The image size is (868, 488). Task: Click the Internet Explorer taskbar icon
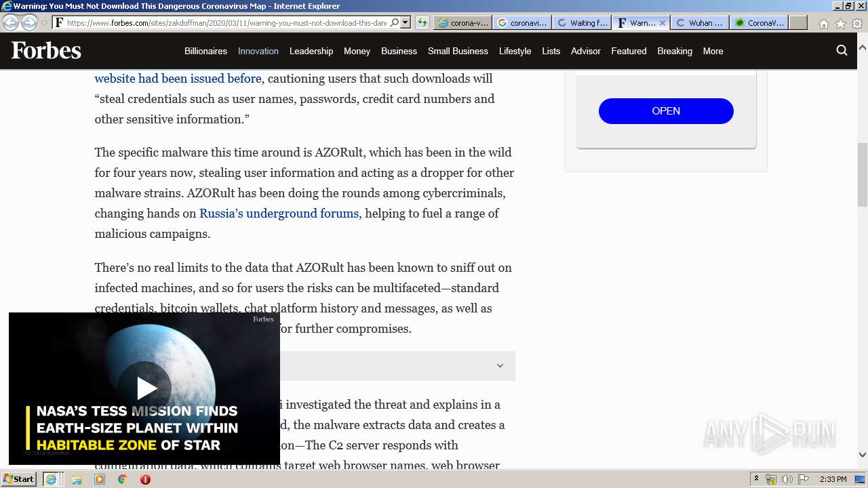(51, 479)
